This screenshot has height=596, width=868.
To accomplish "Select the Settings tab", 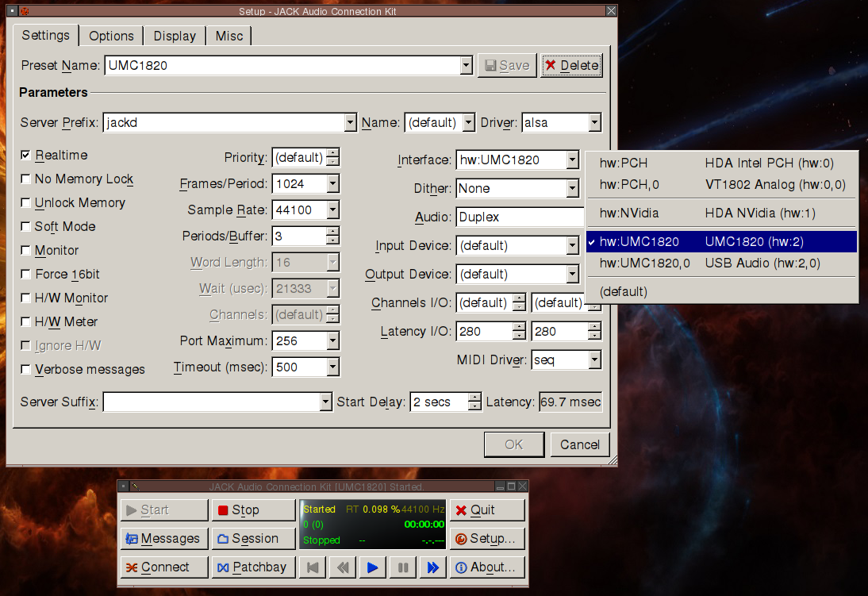I will [x=46, y=36].
